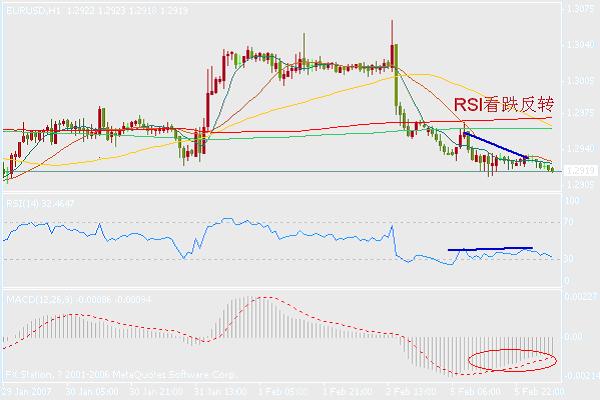This screenshot has height=400, width=600.
Task: Click the 1.2975 price axis value
Action: [579, 113]
